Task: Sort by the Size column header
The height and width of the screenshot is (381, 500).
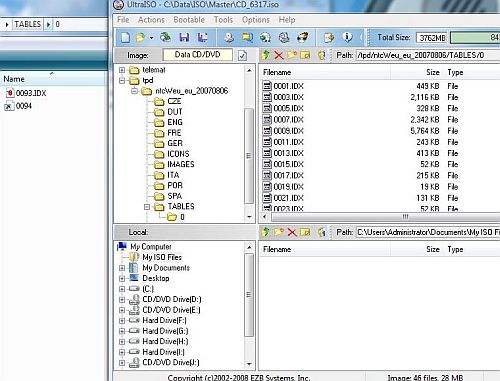Action: tap(432, 72)
